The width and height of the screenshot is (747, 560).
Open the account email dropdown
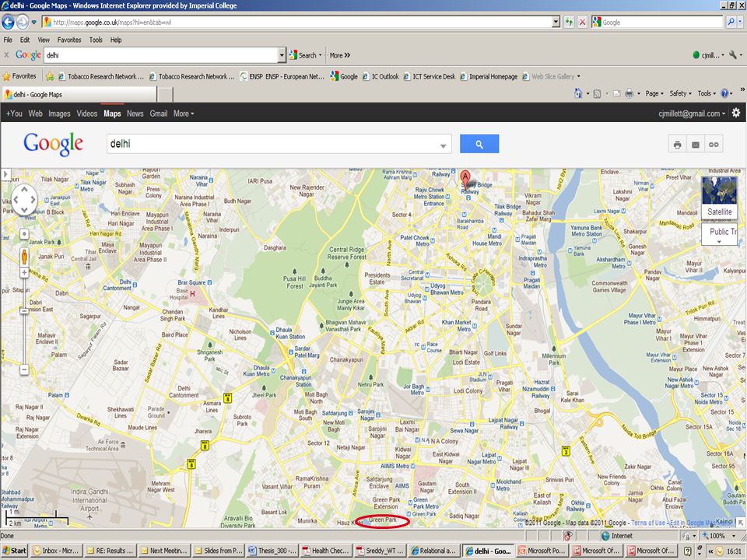[x=692, y=114]
